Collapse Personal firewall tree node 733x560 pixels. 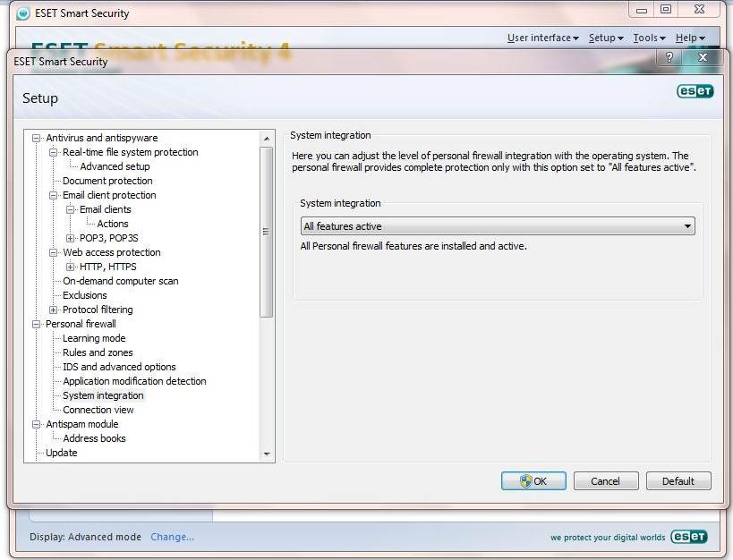point(36,325)
